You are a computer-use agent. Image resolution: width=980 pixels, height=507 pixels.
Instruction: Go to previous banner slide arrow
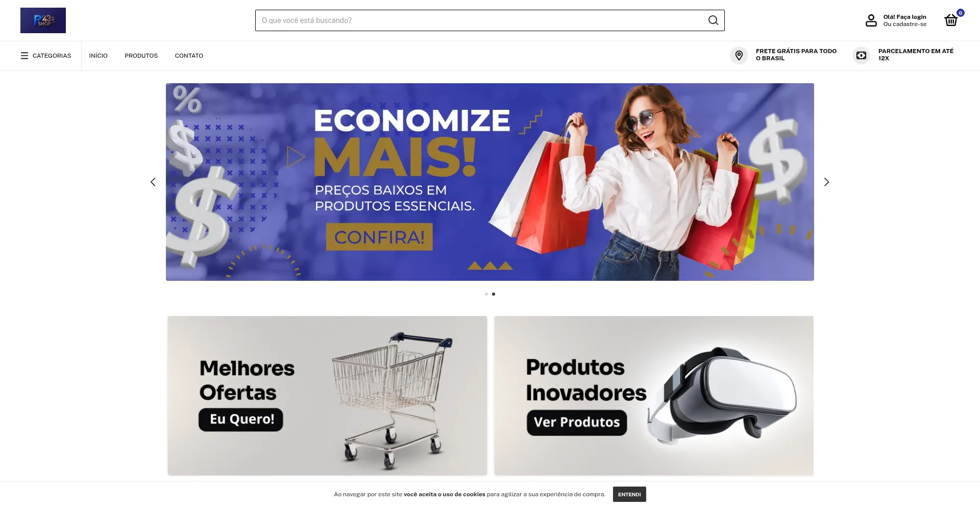pos(153,182)
